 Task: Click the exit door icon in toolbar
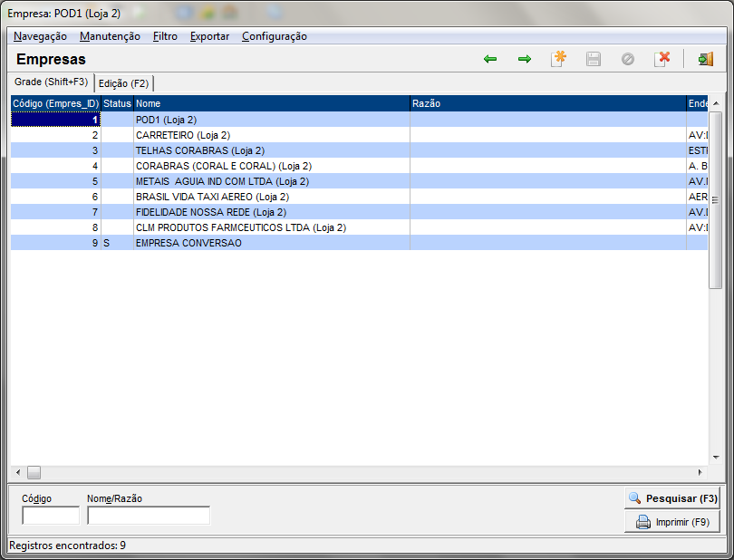[706, 59]
